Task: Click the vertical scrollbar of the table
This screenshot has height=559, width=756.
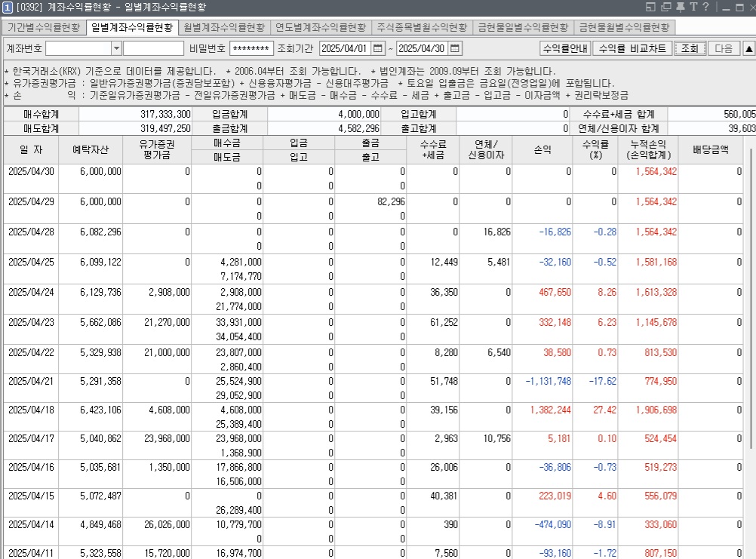Action: point(749,339)
